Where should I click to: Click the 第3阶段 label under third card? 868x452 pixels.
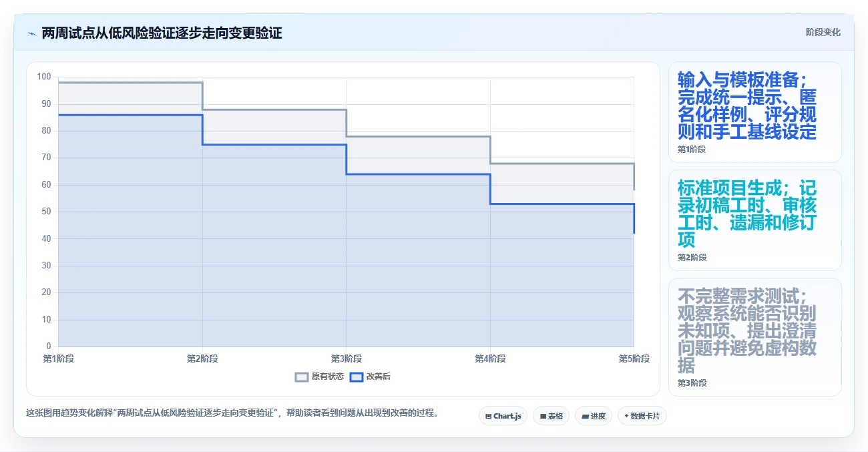point(692,383)
